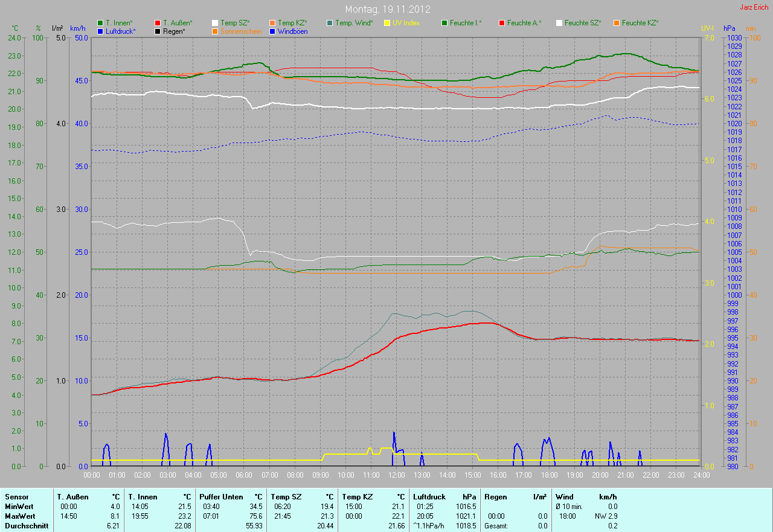This screenshot has width=773, height=532.
Task: Select the 'Feuchte KZ*' legend label
Action: click(x=640, y=23)
